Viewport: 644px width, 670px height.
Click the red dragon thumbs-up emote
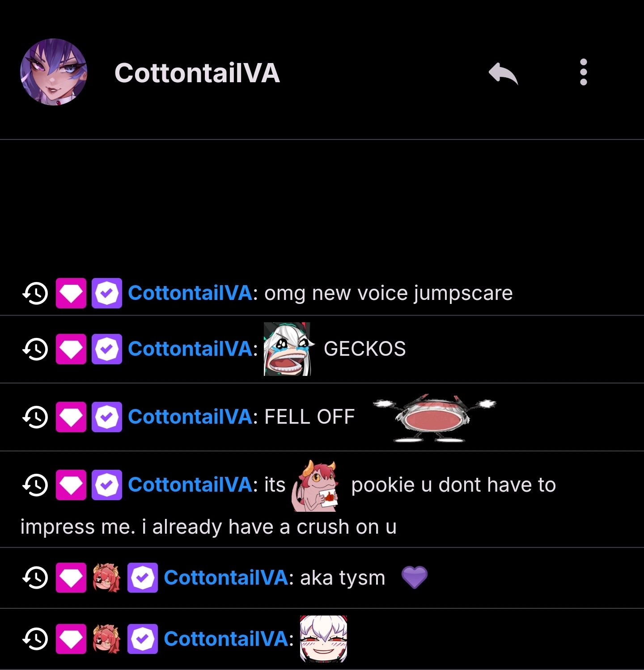tap(316, 486)
